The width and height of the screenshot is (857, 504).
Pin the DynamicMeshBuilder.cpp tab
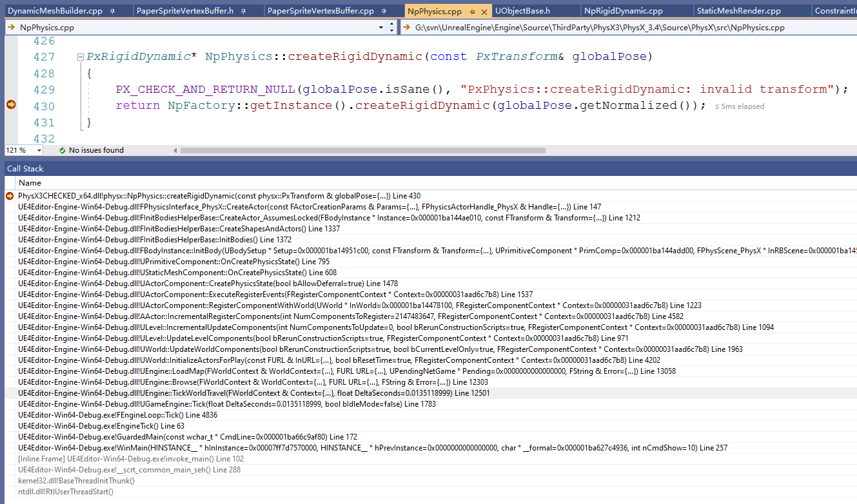[113, 12]
